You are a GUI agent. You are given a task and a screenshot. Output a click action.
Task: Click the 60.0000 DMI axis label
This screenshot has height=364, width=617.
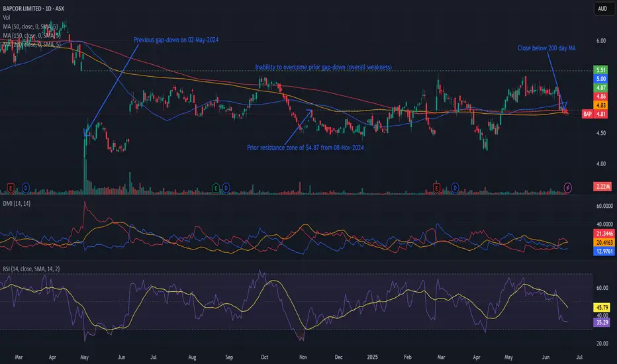coord(604,206)
